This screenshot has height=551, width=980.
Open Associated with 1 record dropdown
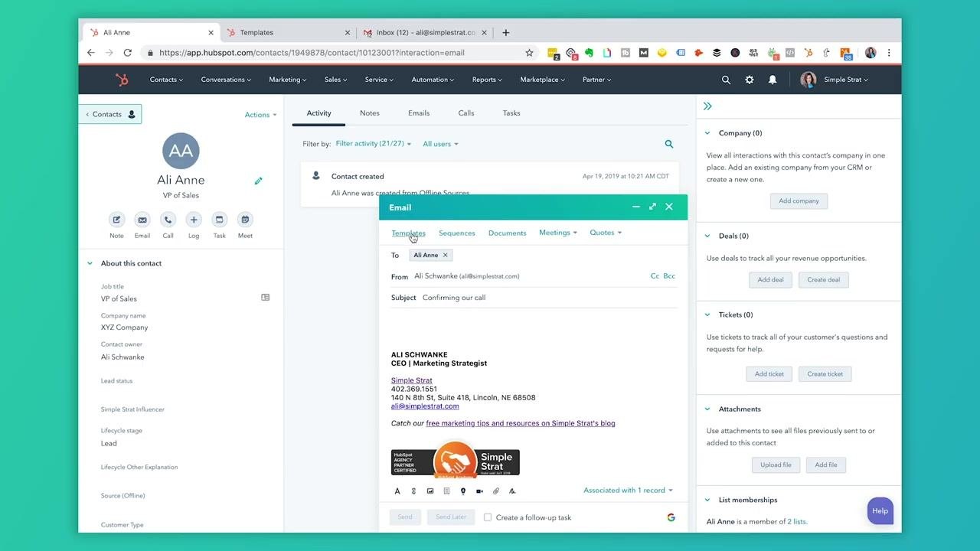click(x=628, y=491)
